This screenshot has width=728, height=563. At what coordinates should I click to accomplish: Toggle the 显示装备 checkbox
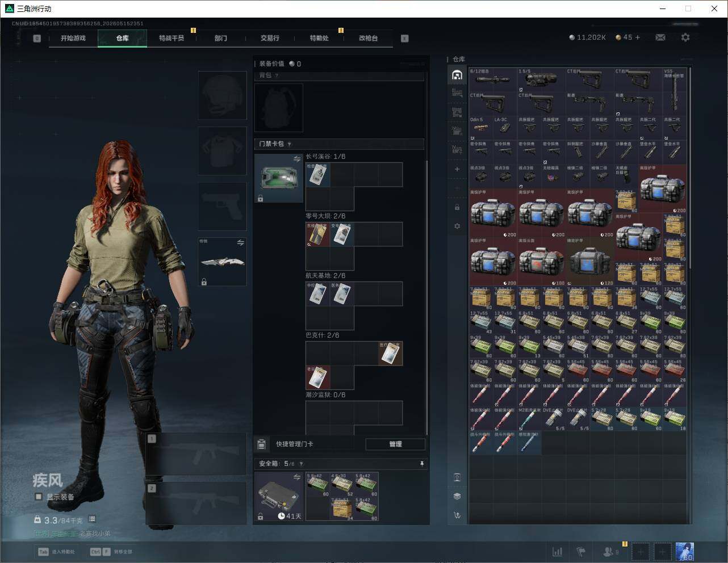pyautogui.click(x=39, y=497)
